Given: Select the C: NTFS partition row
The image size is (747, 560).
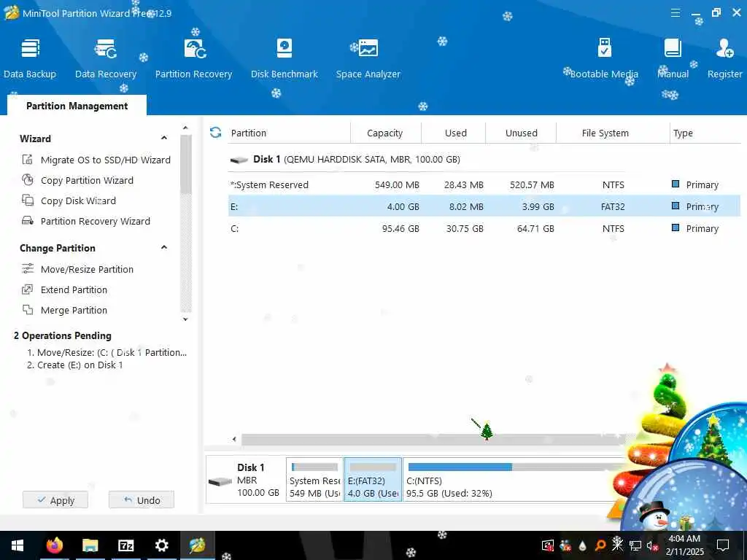Looking at the screenshot, I should (484, 228).
